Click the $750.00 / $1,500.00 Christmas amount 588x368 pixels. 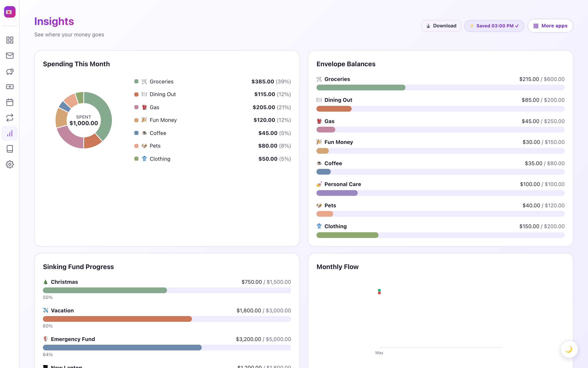coord(266,282)
